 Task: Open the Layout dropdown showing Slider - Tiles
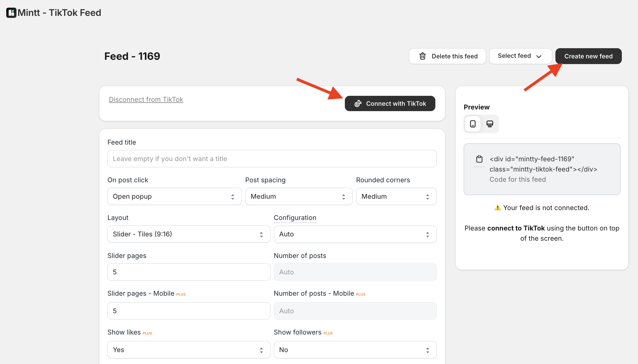[188, 234]
